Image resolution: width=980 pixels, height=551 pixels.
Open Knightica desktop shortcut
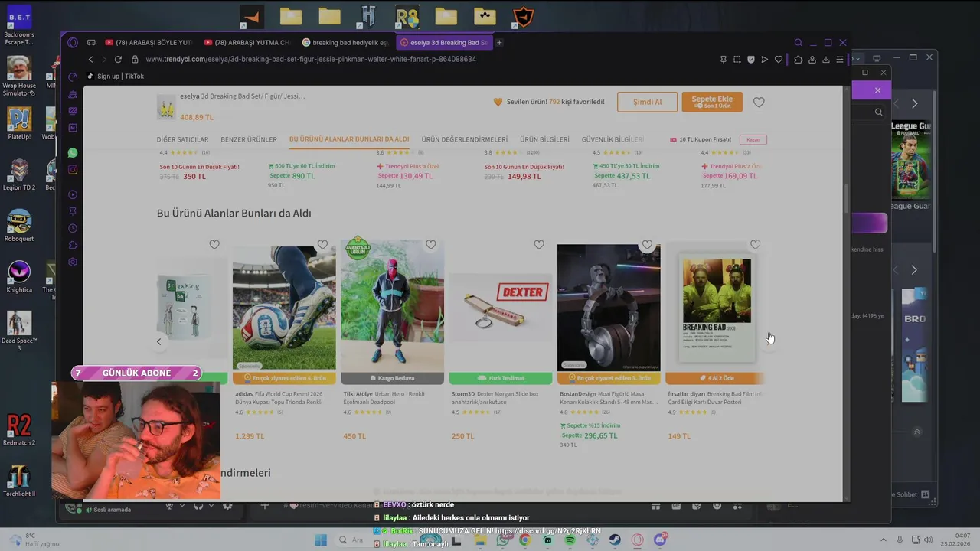click(x=19, y=276)
